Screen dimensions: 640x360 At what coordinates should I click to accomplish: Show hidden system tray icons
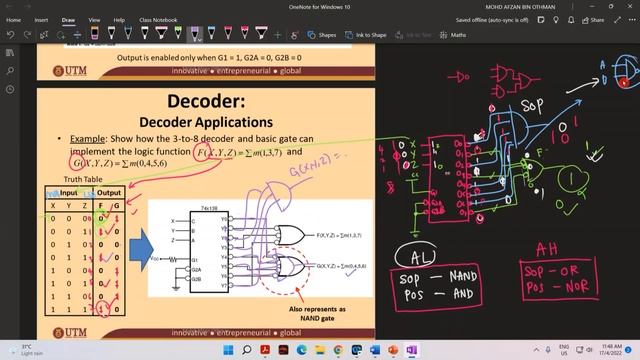[x=536, y=350]
